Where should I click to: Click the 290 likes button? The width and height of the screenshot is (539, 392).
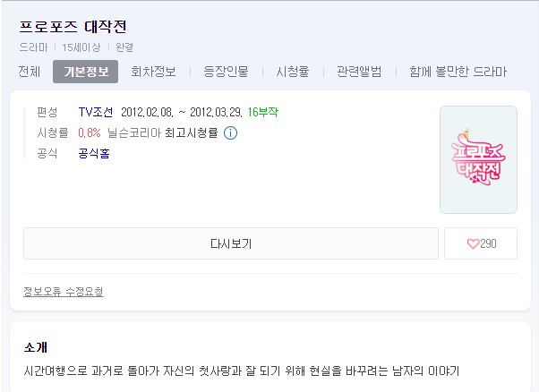pyautogui.click(x=481, y=243)
